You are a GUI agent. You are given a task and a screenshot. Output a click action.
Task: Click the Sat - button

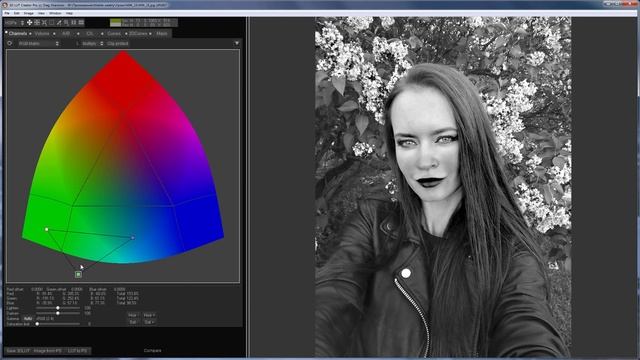coord(133,322)
